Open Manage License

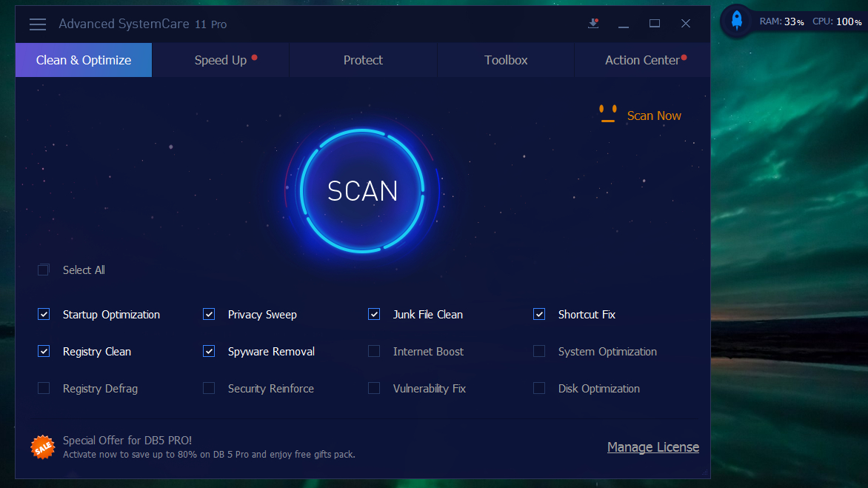pyautogui.click(x=652, y=447)
